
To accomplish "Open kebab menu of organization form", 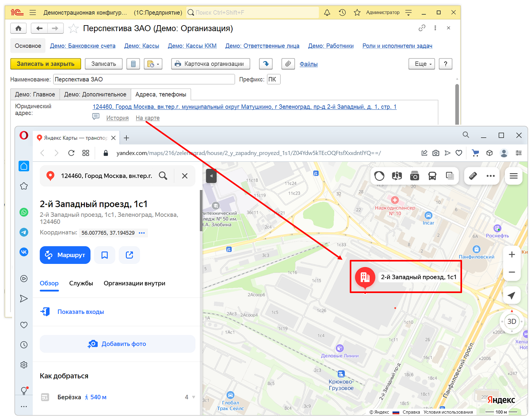I will coord(435,28).
